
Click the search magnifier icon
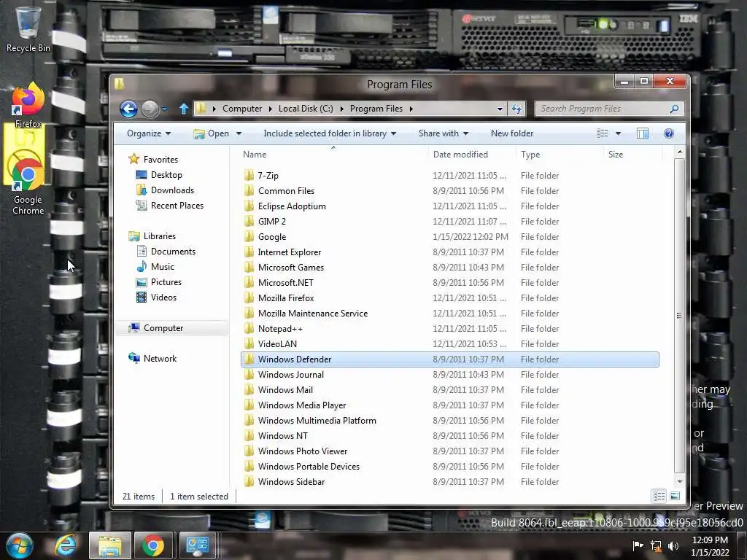click(674, 109)
